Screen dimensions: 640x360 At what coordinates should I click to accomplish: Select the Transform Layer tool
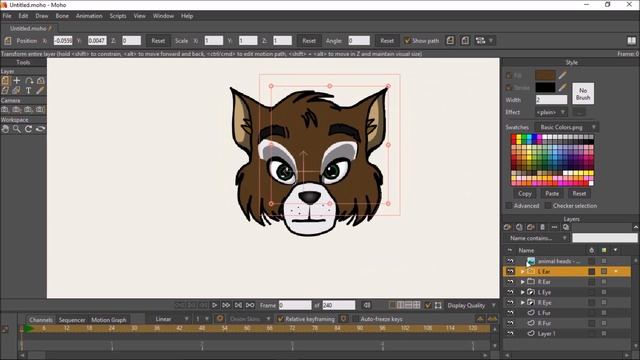[5, 80]
